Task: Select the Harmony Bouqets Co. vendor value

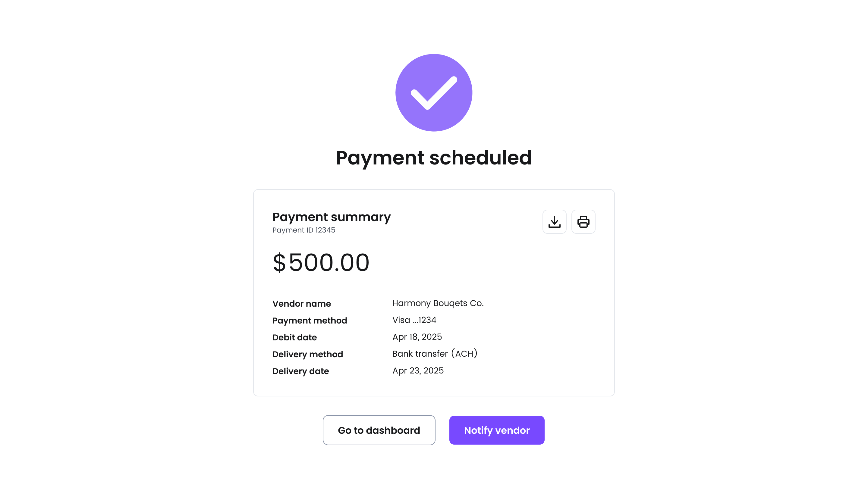Action: (438, 303)
